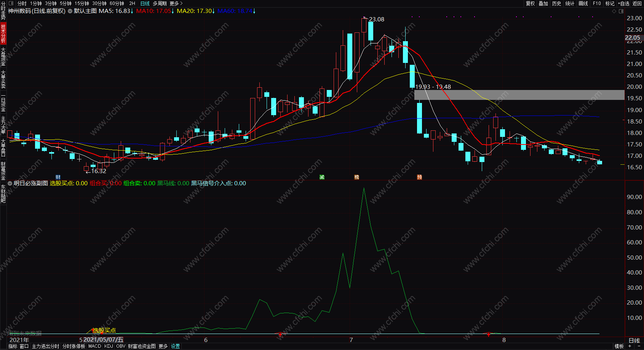Open the 设置 settings link

coord(175,346)
